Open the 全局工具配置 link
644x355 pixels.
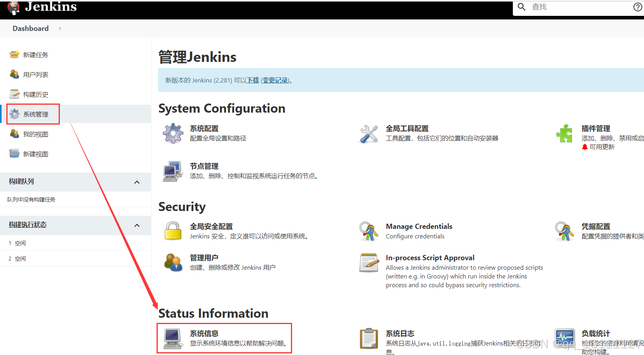[407, 129]
